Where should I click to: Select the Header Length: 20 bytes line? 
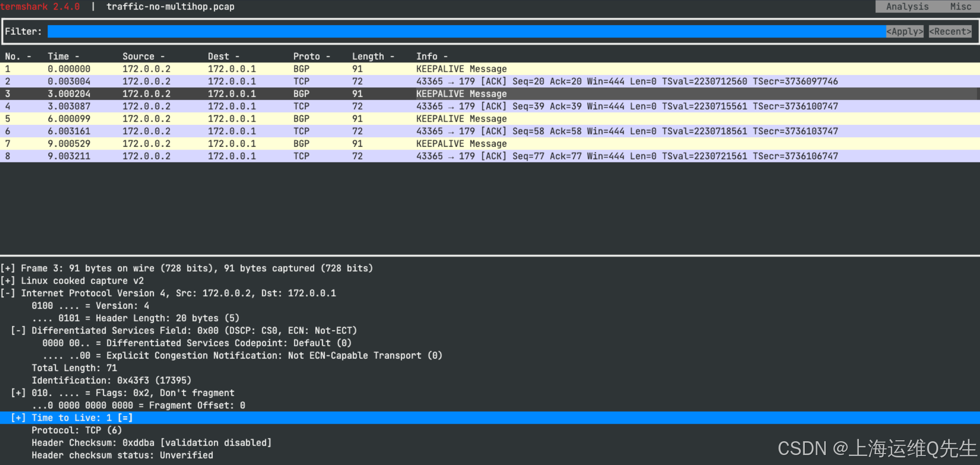click(x=135, y=318)
